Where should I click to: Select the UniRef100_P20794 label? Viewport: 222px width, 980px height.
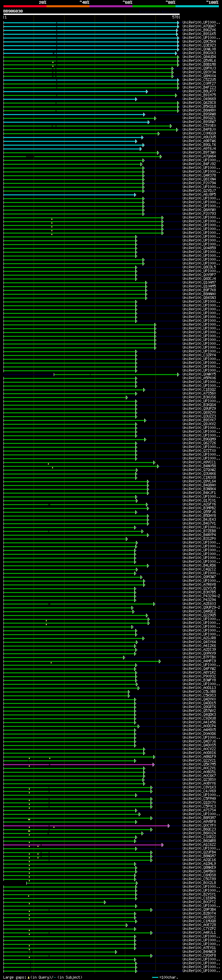pyautogui.click(x=199, y=183)
